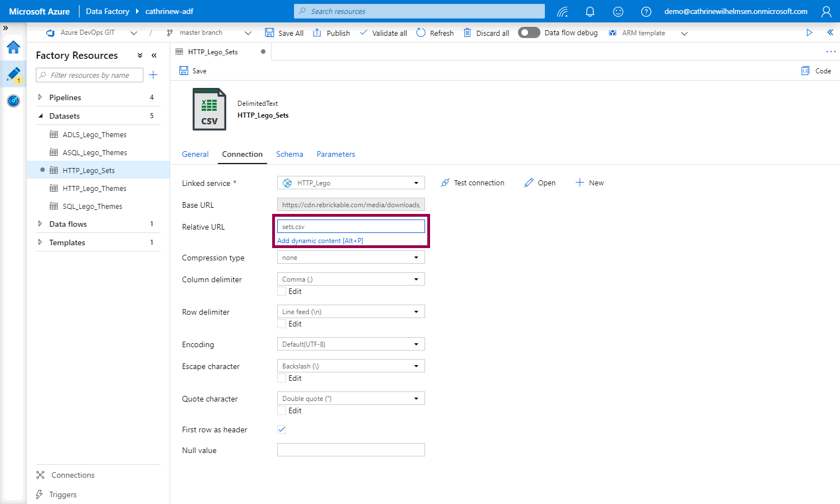Open the Monitor icon in left sidebar
840x504 pixels.
[x=13, y=101]
